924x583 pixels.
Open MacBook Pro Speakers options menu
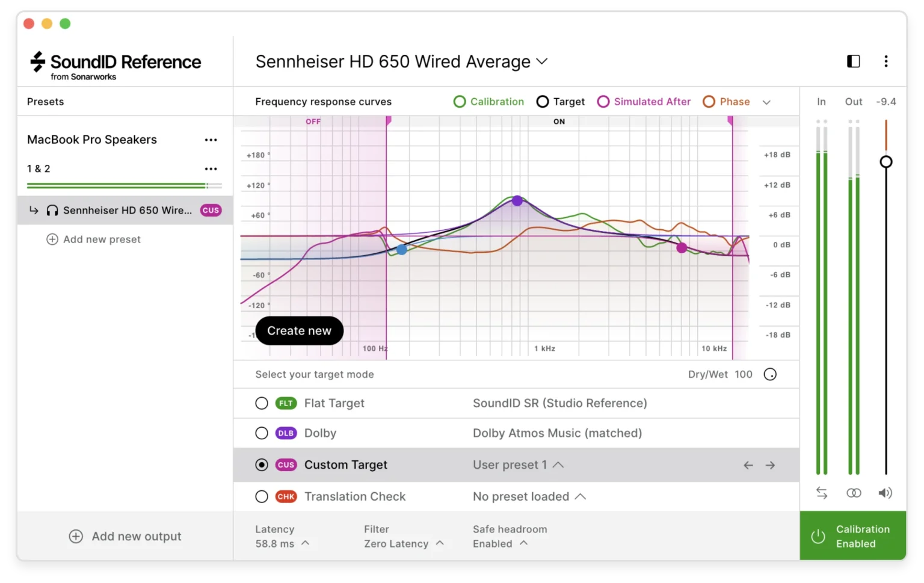(211, 140)
